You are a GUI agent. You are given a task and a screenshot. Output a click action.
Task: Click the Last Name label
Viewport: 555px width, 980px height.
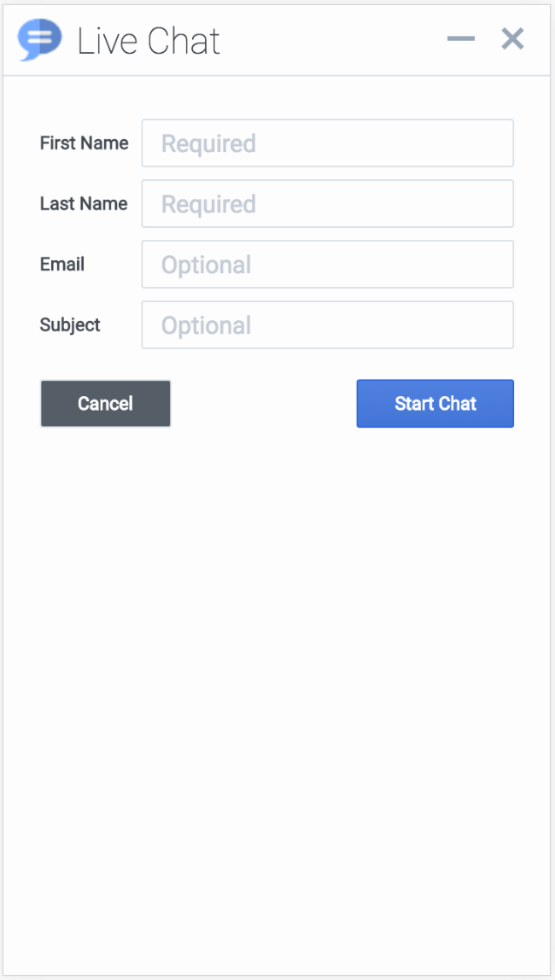coord(84,204)
